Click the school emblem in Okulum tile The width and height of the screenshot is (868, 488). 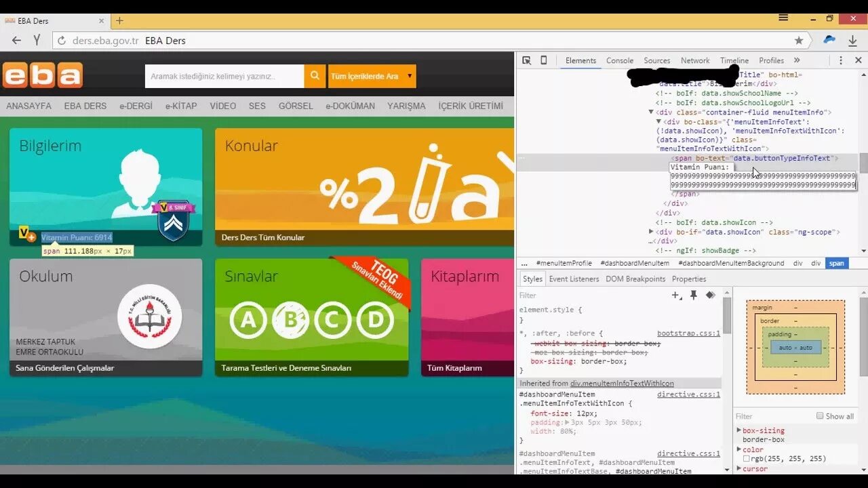point(149,316)
